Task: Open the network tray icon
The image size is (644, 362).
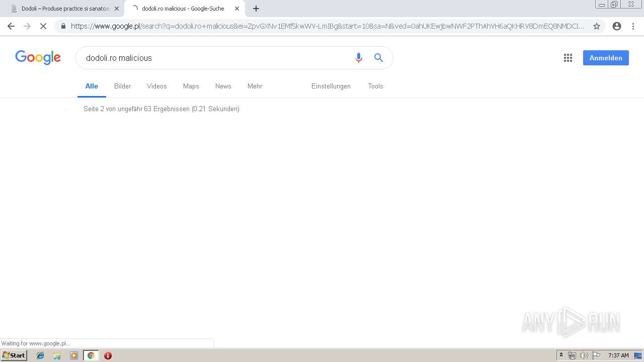Action: (572, 355)
